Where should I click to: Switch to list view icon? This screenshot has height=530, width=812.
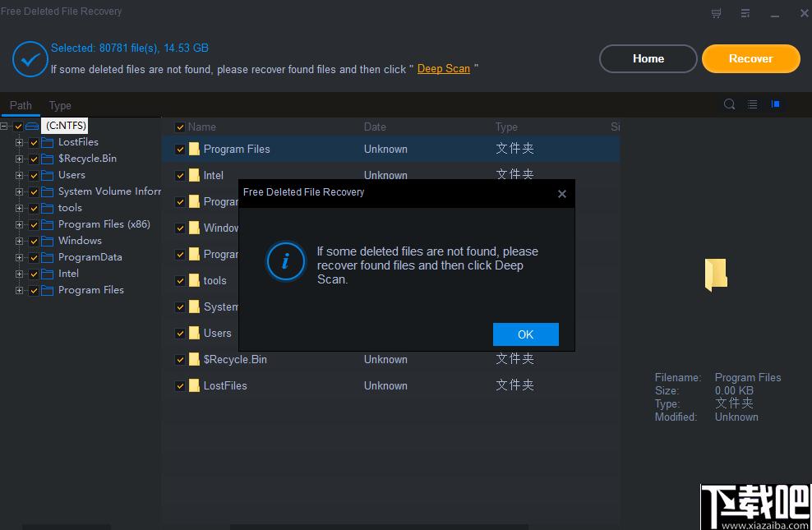click(x=753, y=104)
